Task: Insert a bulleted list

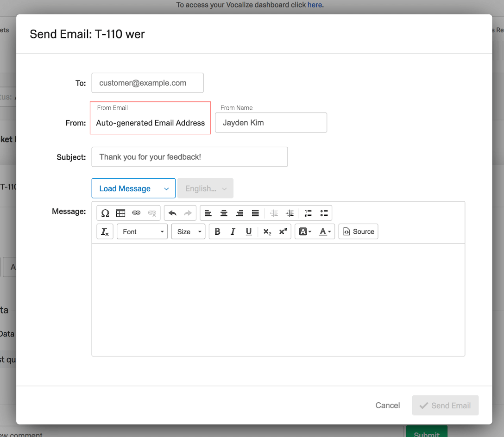Action: click(x=324, y=213)
